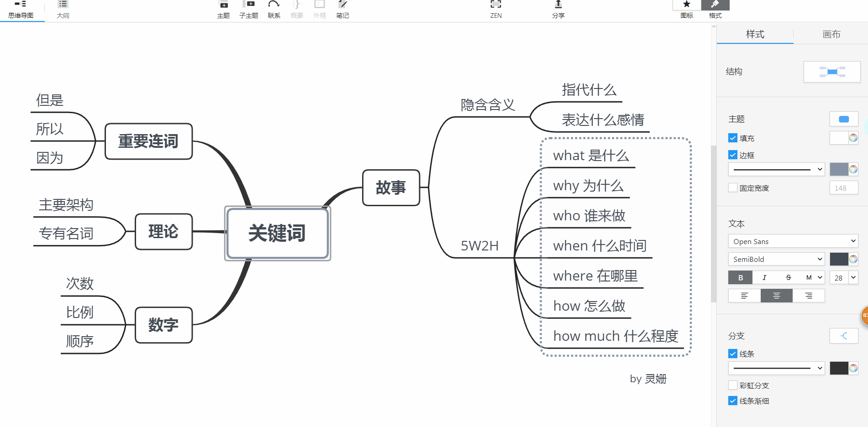Screen dimensions: 868x427
Task: Open the 格式 format panel
Action: [715, 10]
